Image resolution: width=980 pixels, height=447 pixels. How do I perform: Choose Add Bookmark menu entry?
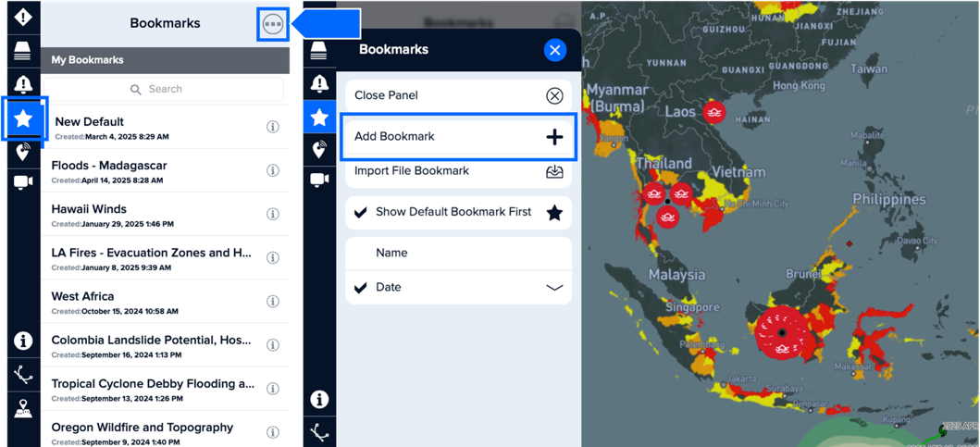click(458, 137)
